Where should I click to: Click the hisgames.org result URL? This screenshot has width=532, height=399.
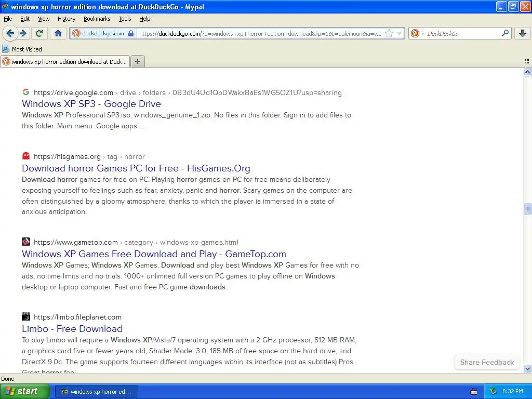(67, 157)
